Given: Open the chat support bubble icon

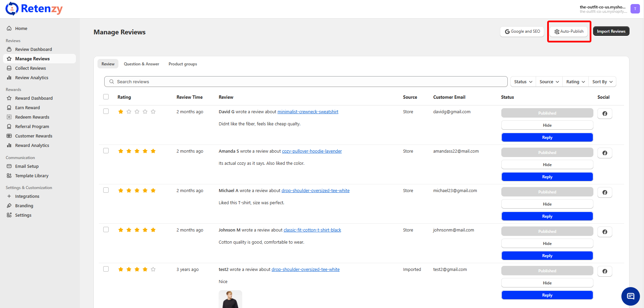Looking at the screenshot, I should coord(630,296).
